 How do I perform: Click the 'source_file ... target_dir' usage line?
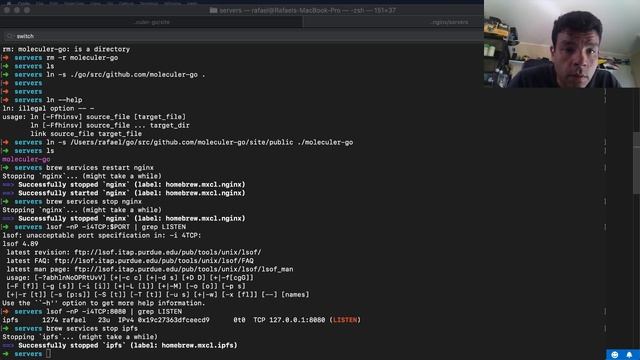pos(110,125)
